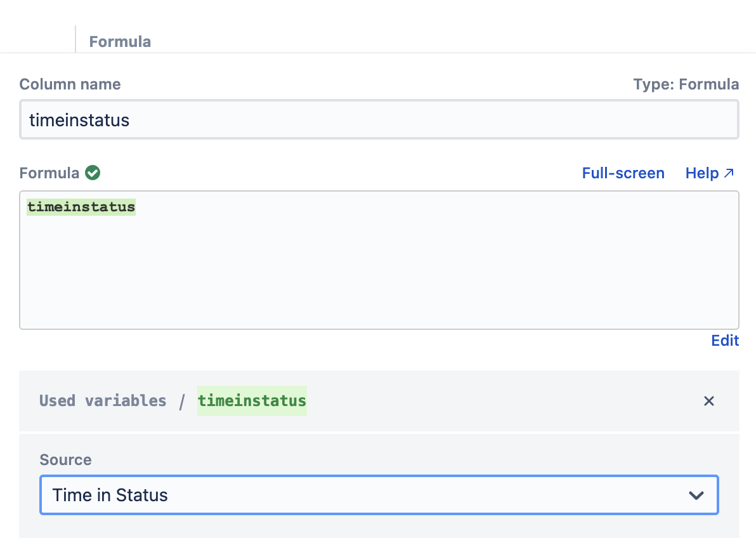Open the Help documentation
This screenshot has height=538, width=756.
(701, 173)
